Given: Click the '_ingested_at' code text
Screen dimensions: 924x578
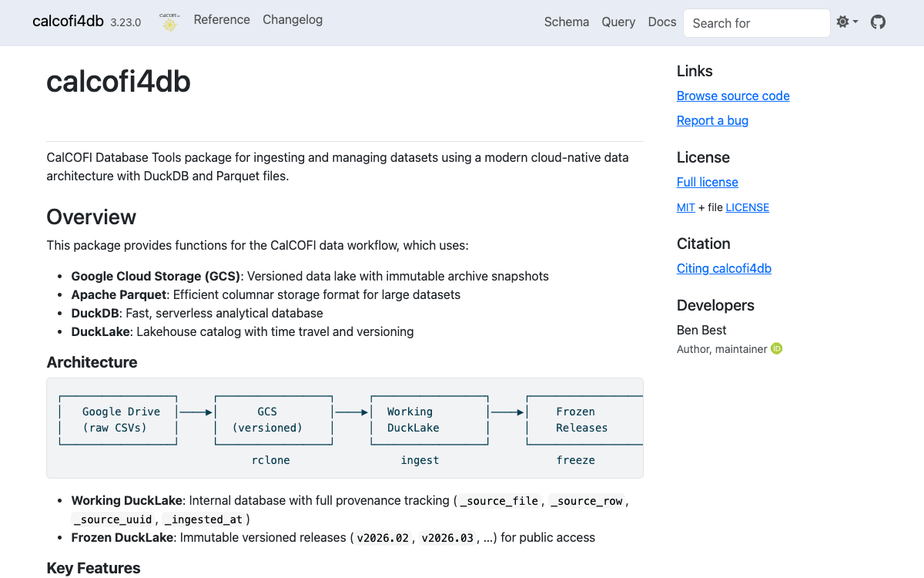Looking at the screenshot, I should click(x=203, y=519).
